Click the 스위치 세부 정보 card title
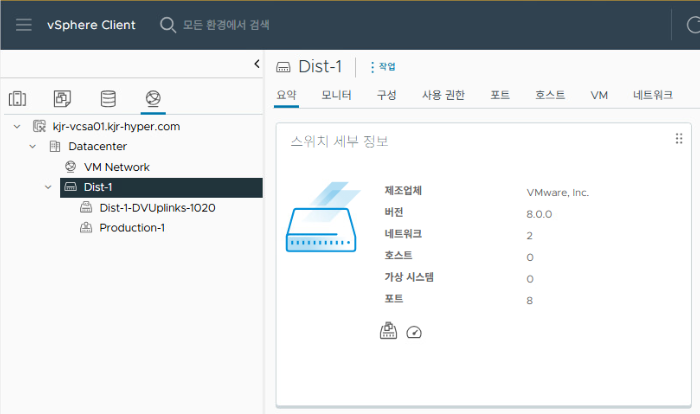Viewport: 700px width, 414px height. point(339,142)
